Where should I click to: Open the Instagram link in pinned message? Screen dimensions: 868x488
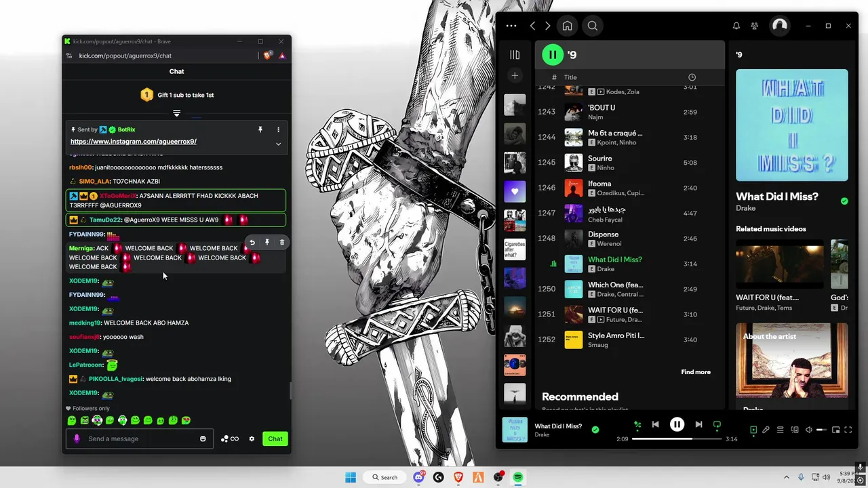134,142
